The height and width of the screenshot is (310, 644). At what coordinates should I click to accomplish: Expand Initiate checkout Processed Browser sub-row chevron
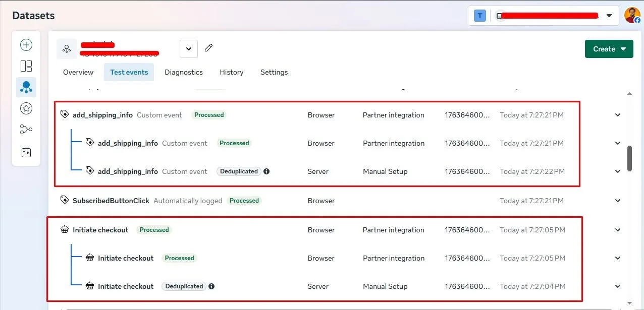618,258
